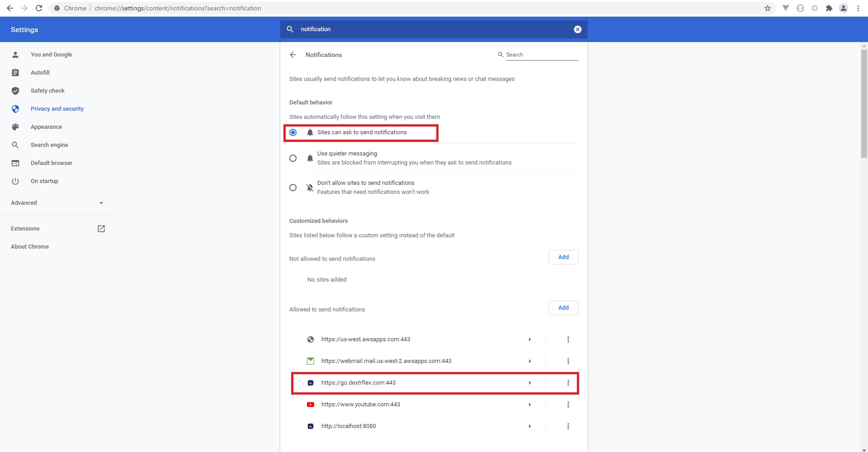Open the Chrome profile avatar icon

[x=844, y=8]
